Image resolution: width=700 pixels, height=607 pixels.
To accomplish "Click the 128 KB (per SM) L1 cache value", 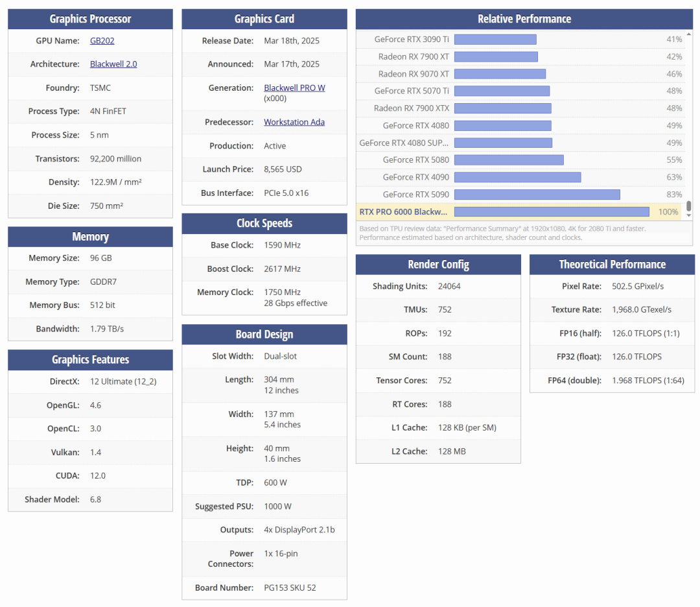I will pos(467,427).
